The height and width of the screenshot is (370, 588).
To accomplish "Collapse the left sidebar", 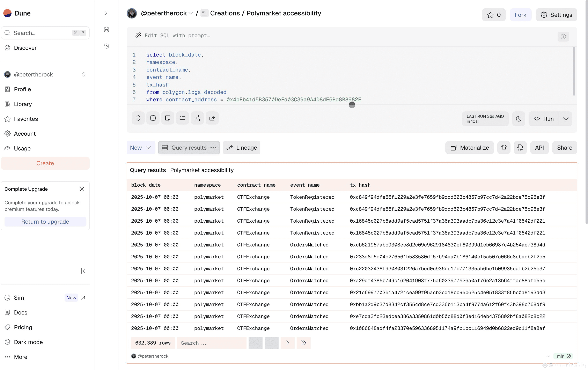I will pos(83,271).
